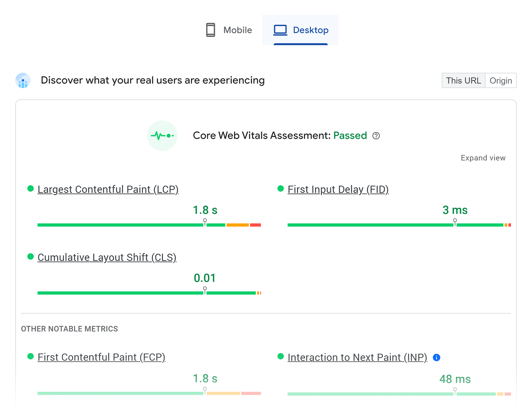The height and width of the screenshot is (416, 532).
Task: Open the First Input Delay link
Action: tap(338, 189)
